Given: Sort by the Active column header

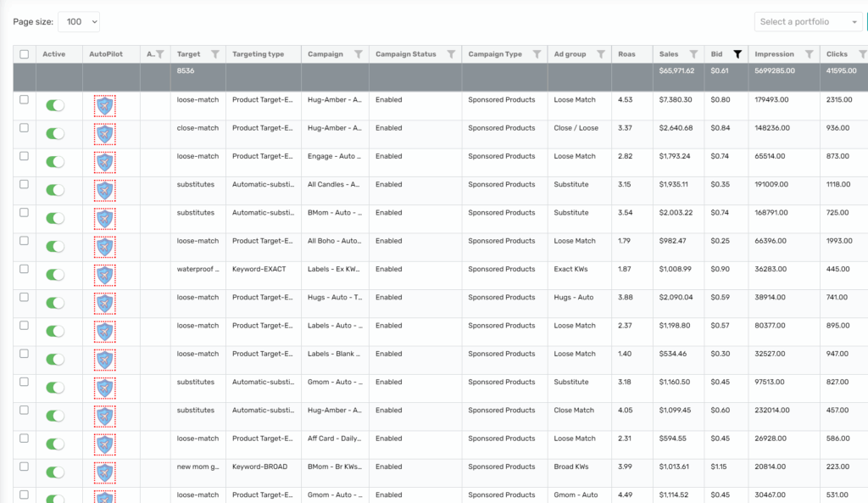Looking at the screenshot, I should point(53,54).
